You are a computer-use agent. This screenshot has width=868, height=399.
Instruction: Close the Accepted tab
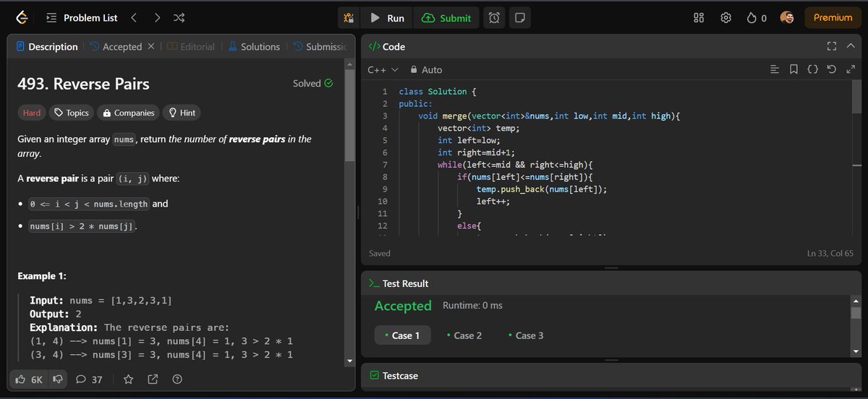(151, 46)
